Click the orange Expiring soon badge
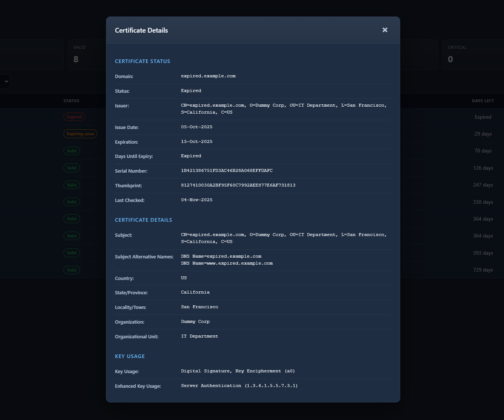This screenshot has height=420, width=504. click(x=80, y=134)
